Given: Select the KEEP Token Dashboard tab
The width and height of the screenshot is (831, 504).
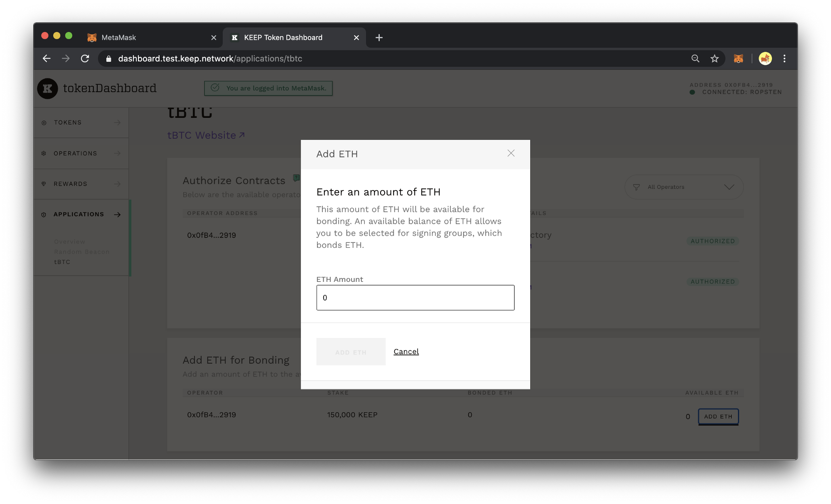Looking at the screenshot, I should coord(294,37).
